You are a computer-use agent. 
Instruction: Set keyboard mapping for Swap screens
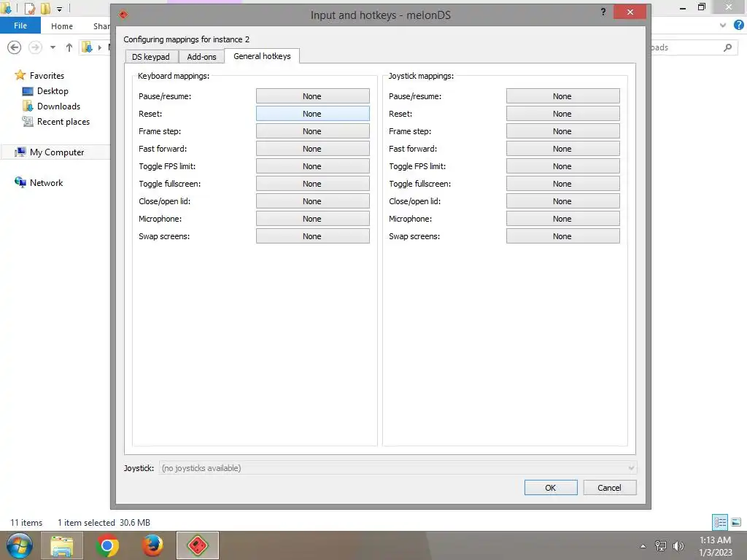(x=312, y=236)
